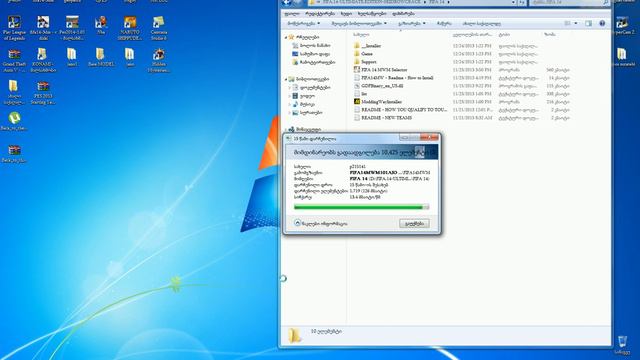Screen dimensions: 640x360
Task: Sort files by the Size column header
Action: click(x=549, y=35)
